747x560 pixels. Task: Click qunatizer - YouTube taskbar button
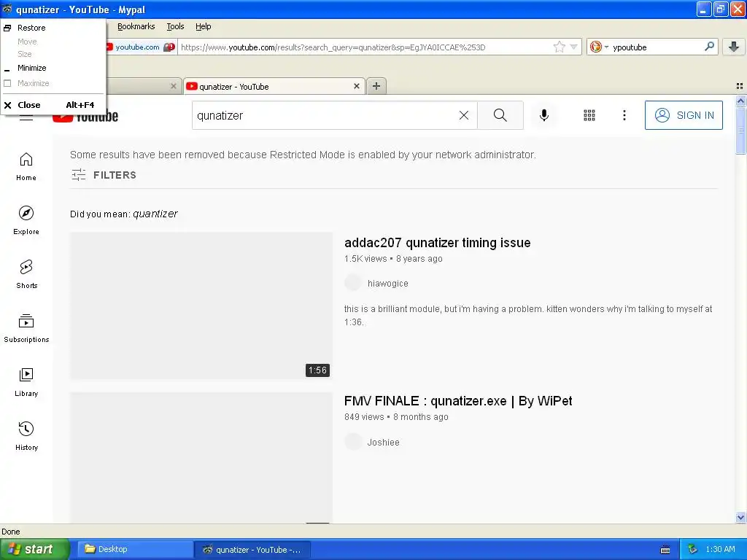(x=252, y=550)
